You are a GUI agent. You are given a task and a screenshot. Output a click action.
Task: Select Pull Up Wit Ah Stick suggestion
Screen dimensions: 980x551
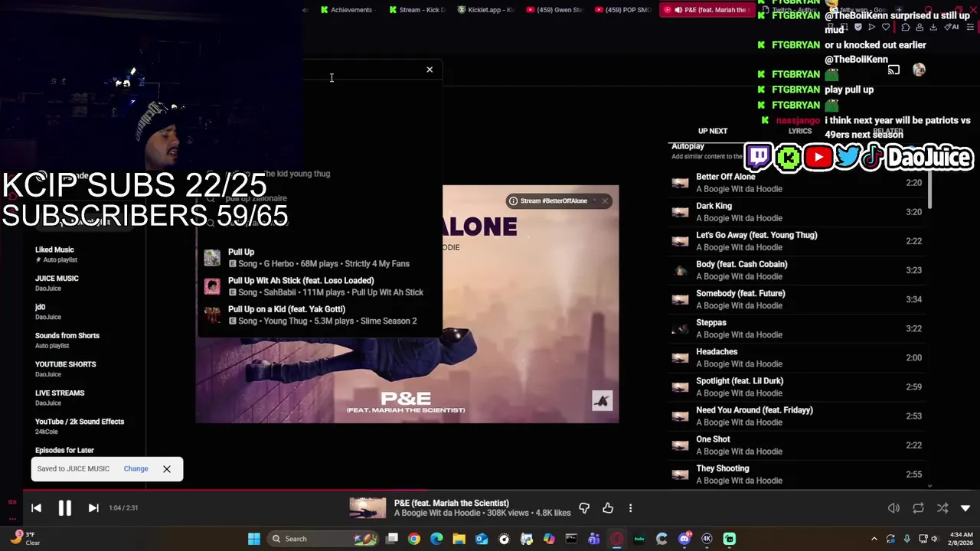[x=318, y=286]
